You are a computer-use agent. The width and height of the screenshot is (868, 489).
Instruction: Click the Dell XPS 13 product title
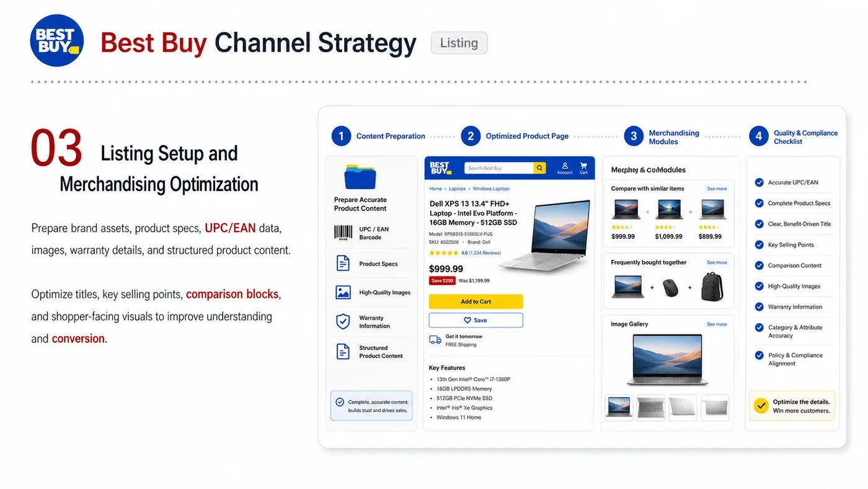coord(473,213)
